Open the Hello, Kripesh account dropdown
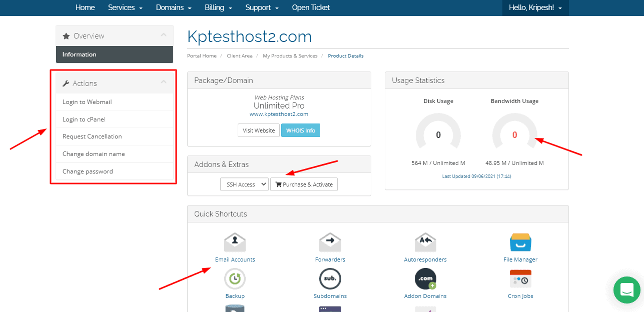 535,8
